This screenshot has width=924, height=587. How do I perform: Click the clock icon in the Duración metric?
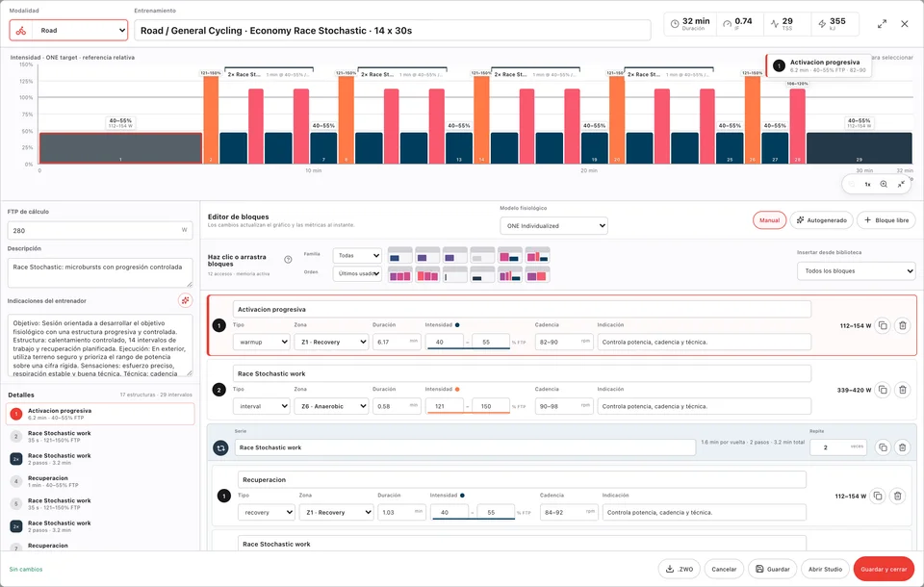[x=675, y=24]
